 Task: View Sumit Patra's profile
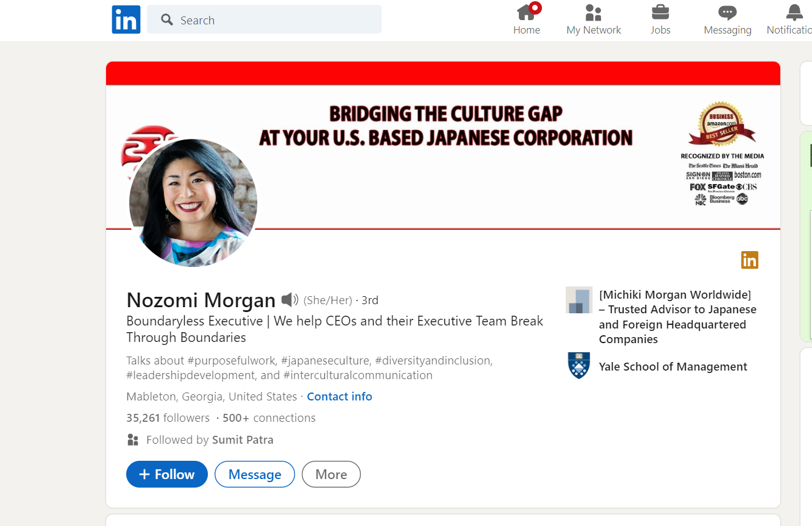point(243,439)
